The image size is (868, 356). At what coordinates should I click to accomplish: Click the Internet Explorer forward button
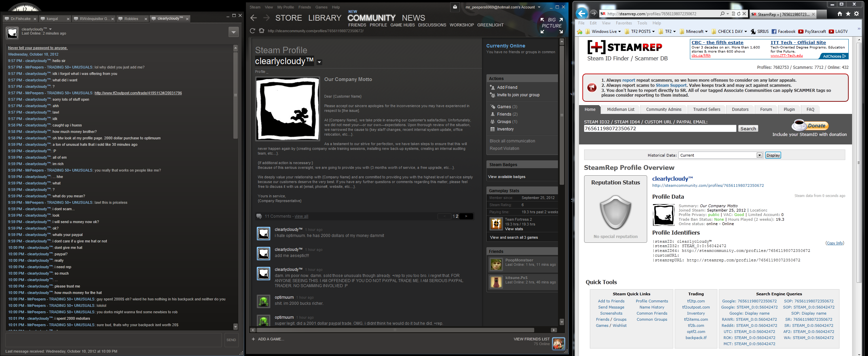click(593, 14)
